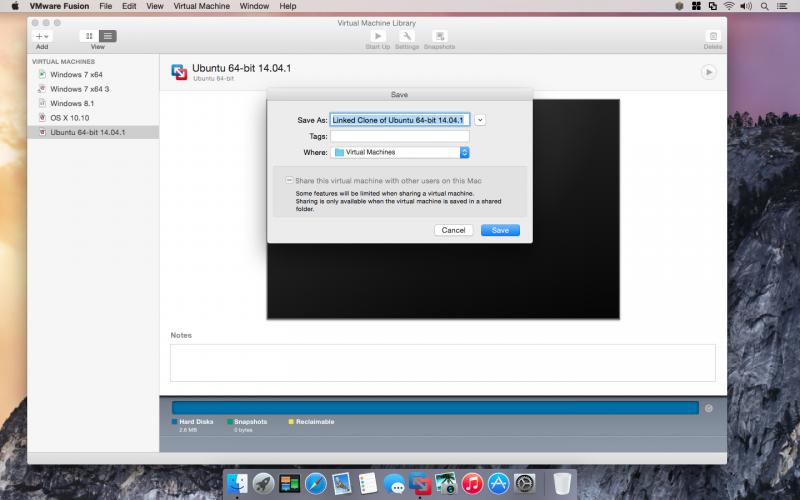
Task: Click the four-squares menu bar icon
Action: (x=696, y=6)
